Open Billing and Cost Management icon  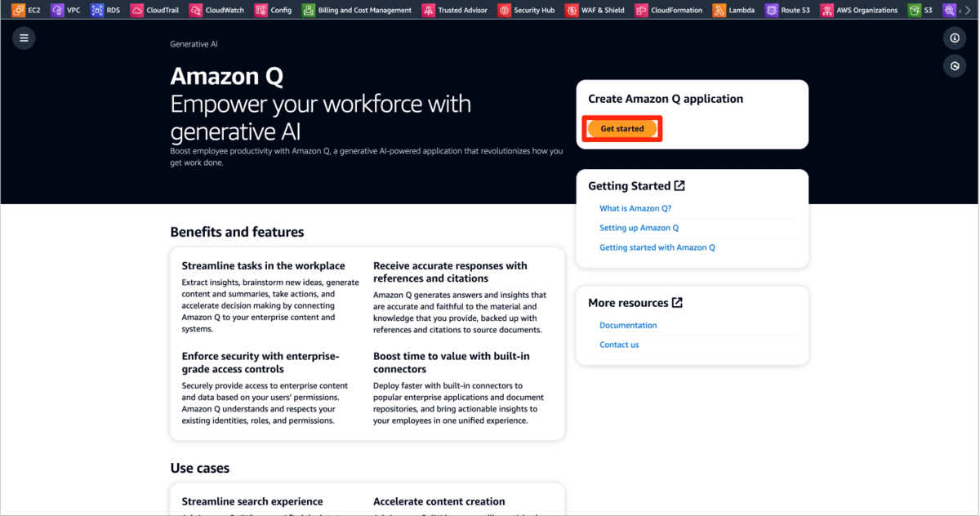pos(308,11)
